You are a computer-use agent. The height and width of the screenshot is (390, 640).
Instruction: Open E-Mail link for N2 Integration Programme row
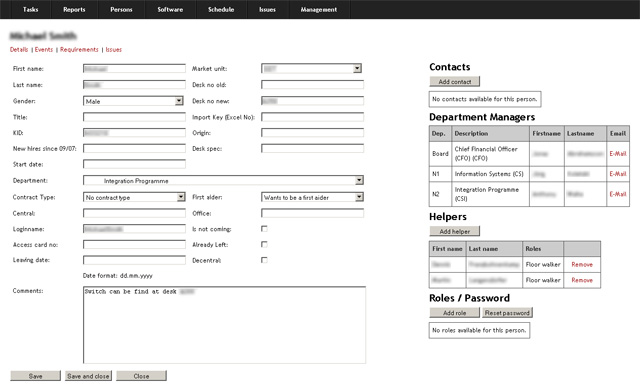coord(618,194)
